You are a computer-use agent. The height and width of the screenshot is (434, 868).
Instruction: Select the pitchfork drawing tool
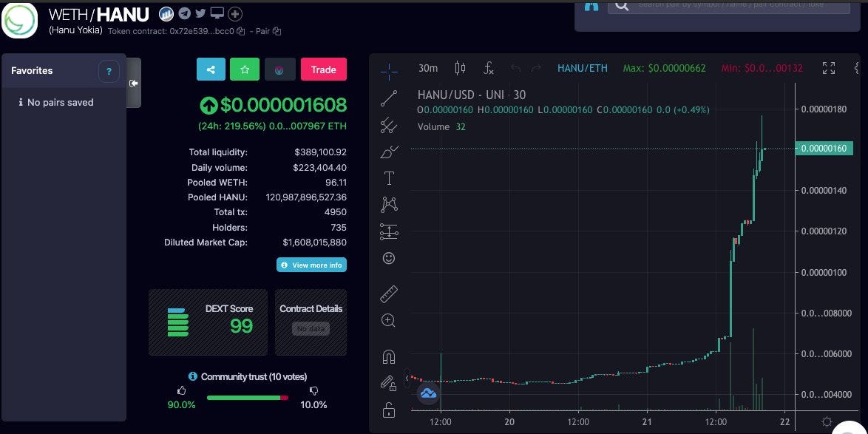[389, 125]
